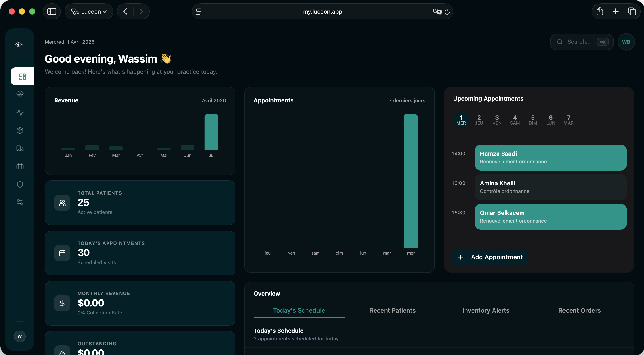Go forward with the browser forward arrow
Viewport: 644px width, 355px height.
coord(141,11)
